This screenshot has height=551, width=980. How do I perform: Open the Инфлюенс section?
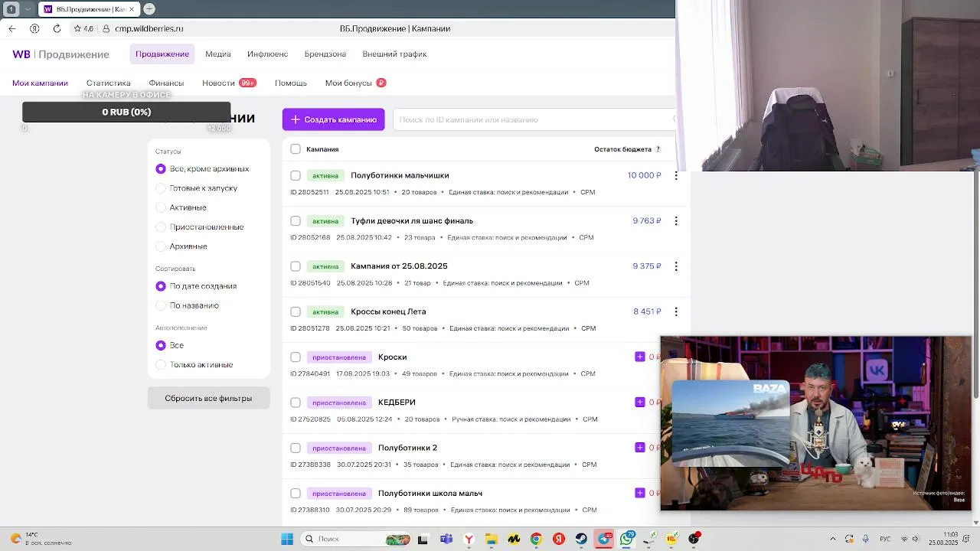(267, 54)
